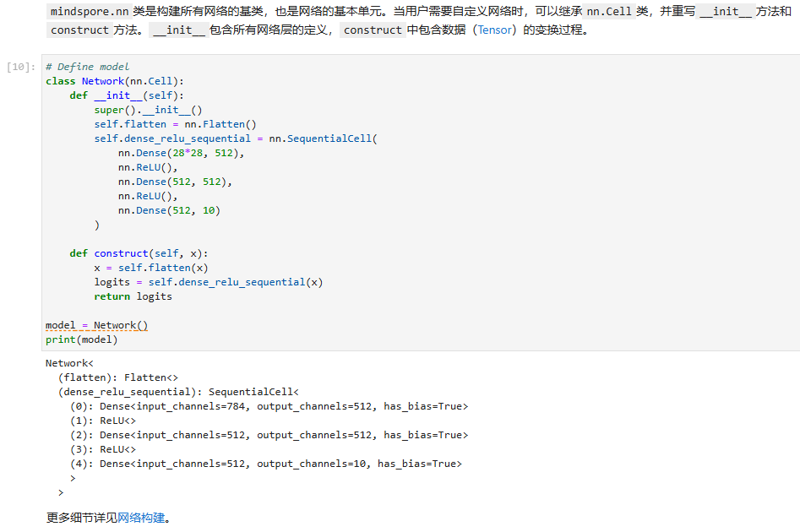Click output '(flatten): Flatten<>'
800x532 pixels.
118,377
